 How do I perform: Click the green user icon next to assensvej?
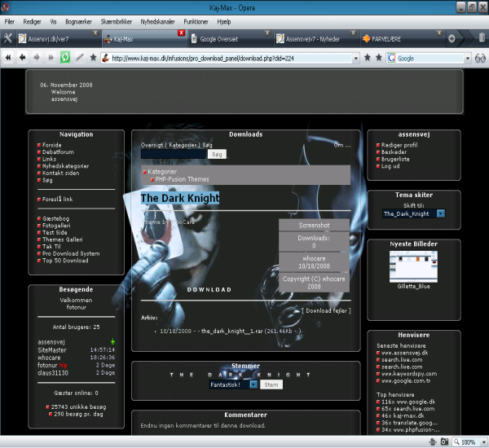tap(112, 341)
